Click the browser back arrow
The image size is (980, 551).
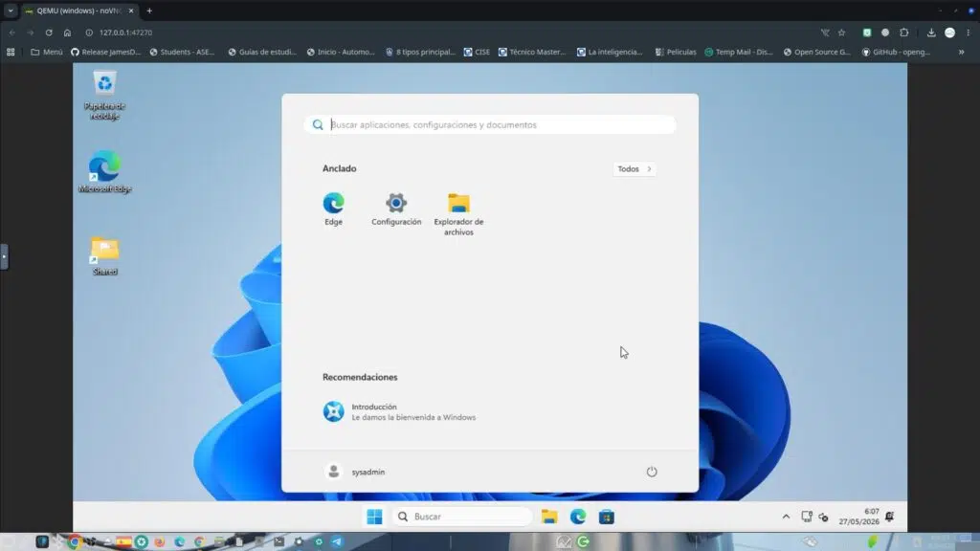[11, 33]
